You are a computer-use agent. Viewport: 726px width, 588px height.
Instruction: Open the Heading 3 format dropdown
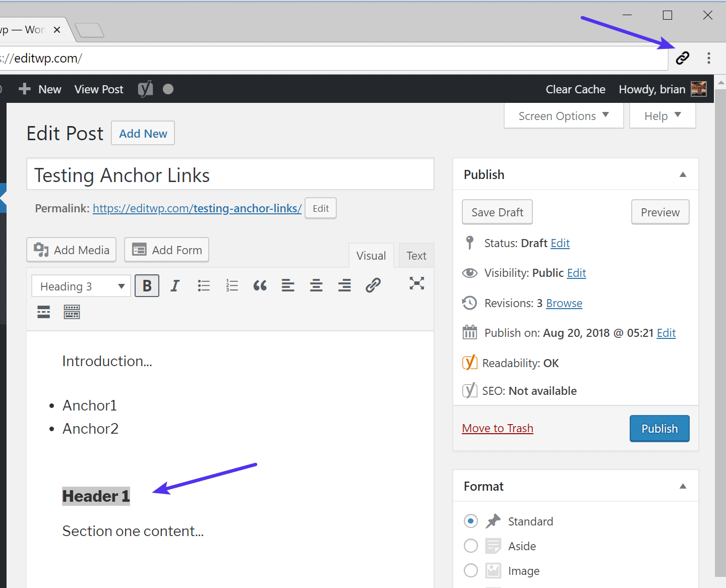tap(81, 285)
